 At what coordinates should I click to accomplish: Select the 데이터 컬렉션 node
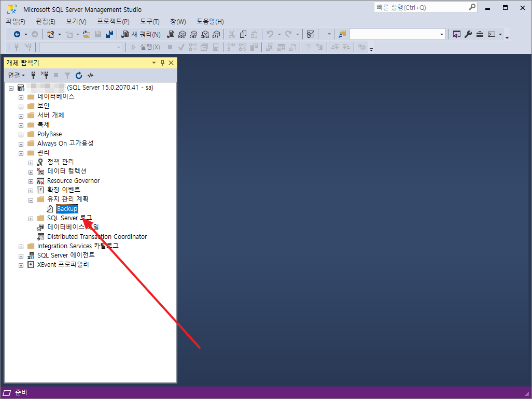coord(66,171)
